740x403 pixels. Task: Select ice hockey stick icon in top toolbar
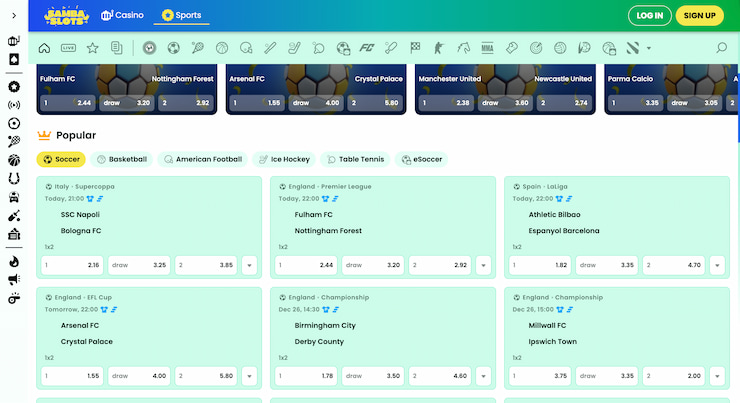click(x=294, y=48)
